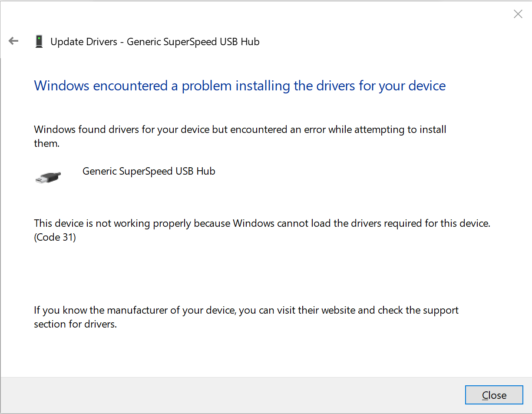Click the USB connector icon next to device name
This screenshot has width=532, height=414.
48,177
